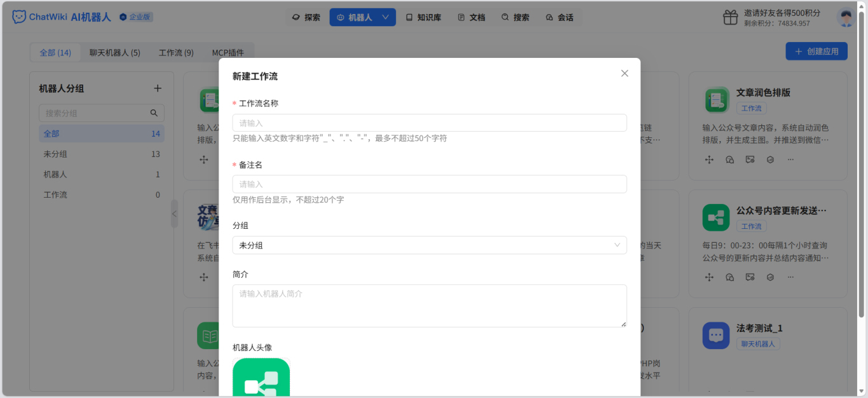Click the plus icon beside 机器人分组
Viewport: 868px width, 398px height.
(x=157, y=88)
